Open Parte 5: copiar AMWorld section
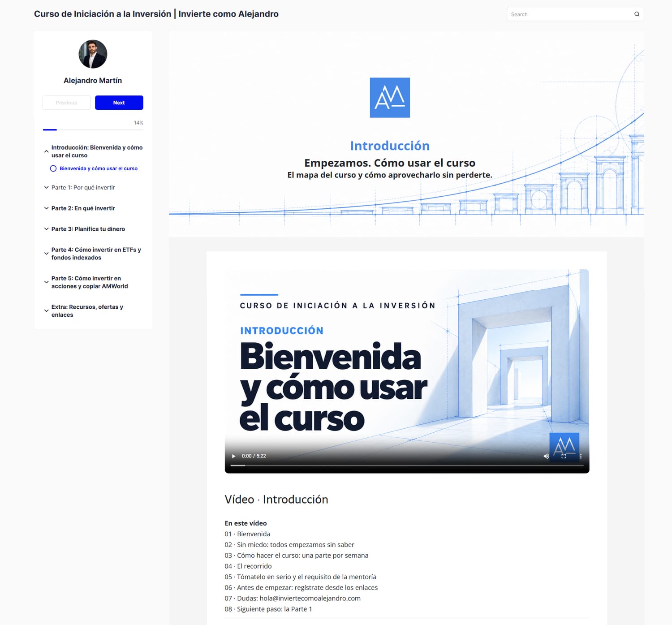672x625 pixels. coord(90,282)
